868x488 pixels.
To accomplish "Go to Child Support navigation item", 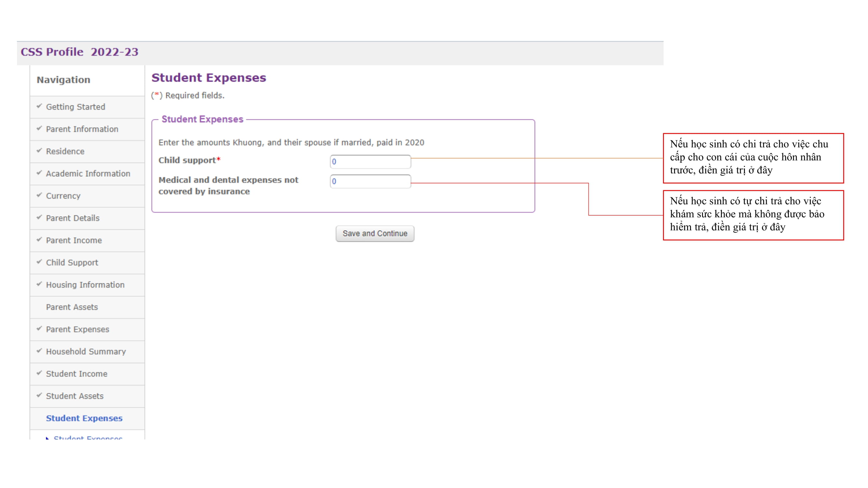I will point(72,262).
